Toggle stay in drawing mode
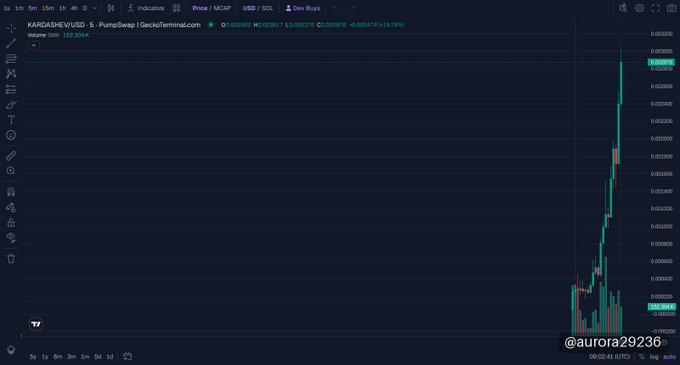Viewport: 680px width, 365px height. click(11, 207)
